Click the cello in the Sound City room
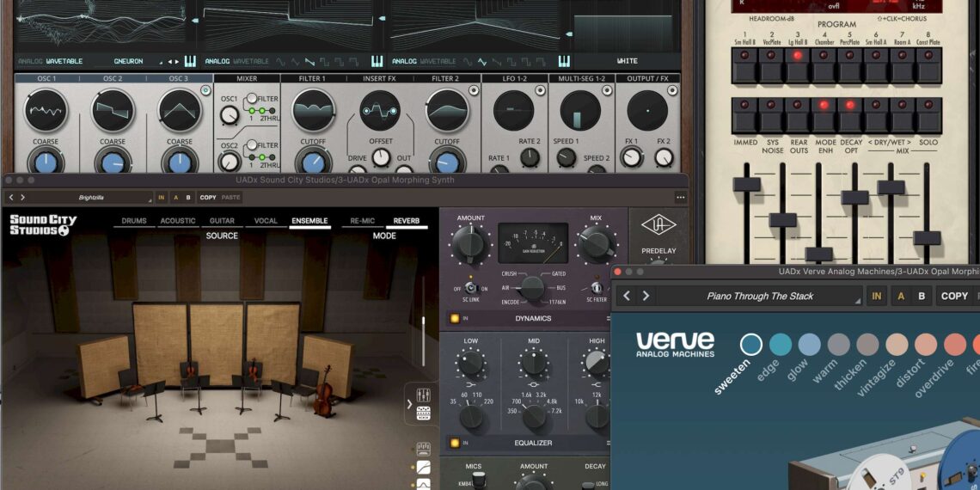 [324, 392]
